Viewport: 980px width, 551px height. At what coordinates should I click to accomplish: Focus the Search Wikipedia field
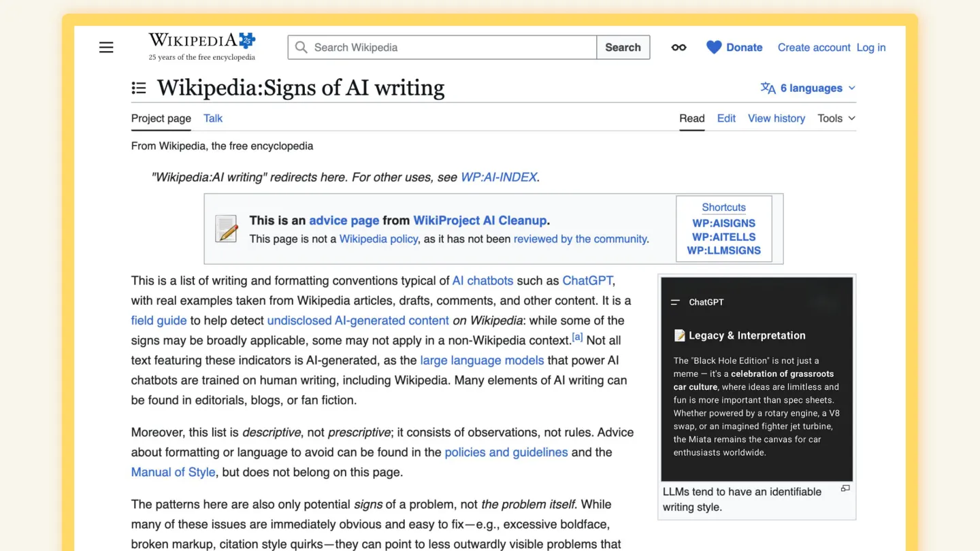point(442,48)
